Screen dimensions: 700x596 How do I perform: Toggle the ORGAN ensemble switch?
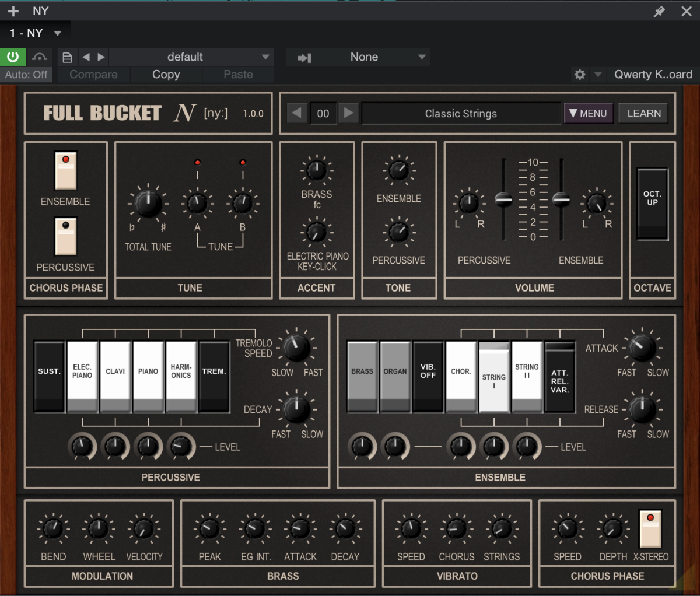tap(395, 377)
